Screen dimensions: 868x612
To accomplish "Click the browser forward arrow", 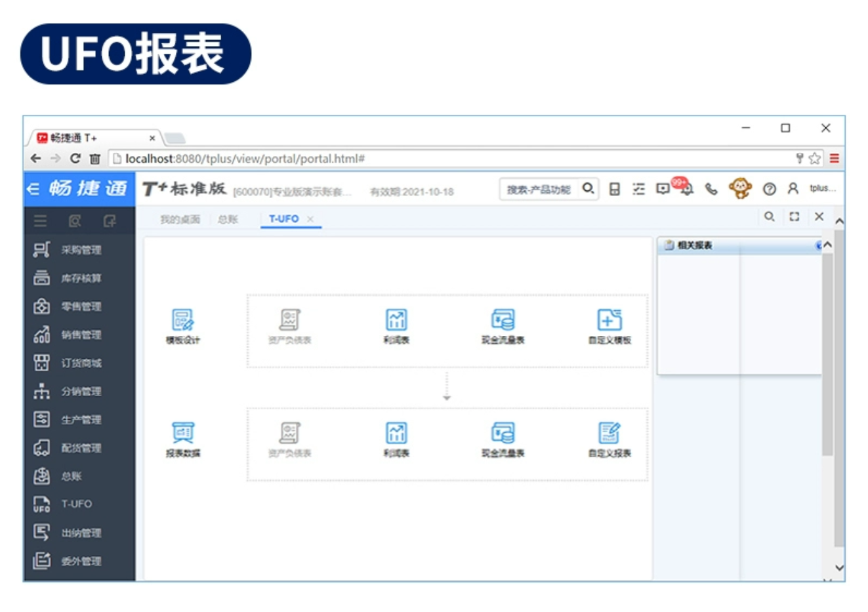I will [x=56, y=158].
